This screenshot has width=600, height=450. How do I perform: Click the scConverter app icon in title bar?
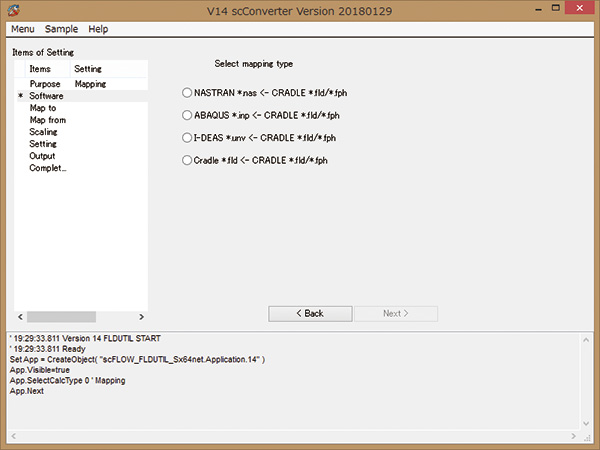13,10
